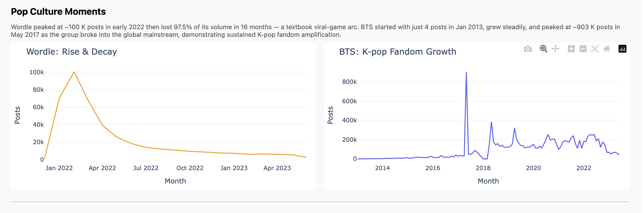Click the "Jan 2022" axis tick label
This screenshot has width=644, height=213.
point(59,168)
